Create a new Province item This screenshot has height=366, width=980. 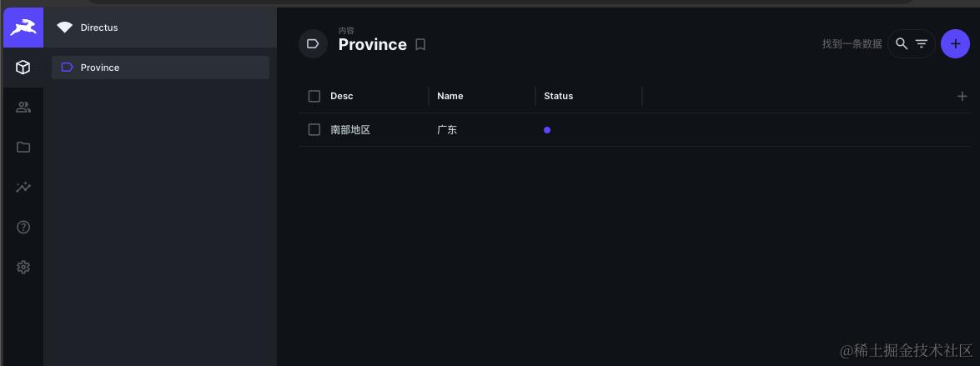955,44
